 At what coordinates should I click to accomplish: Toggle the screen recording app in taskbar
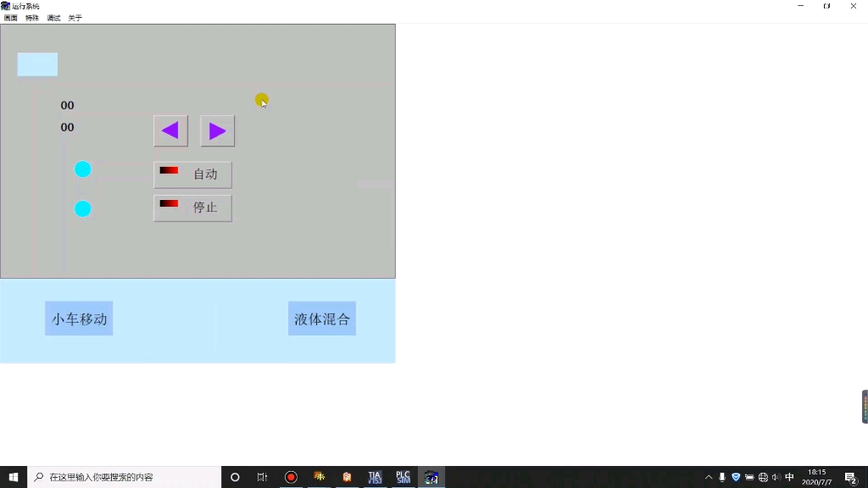(291, 477)
